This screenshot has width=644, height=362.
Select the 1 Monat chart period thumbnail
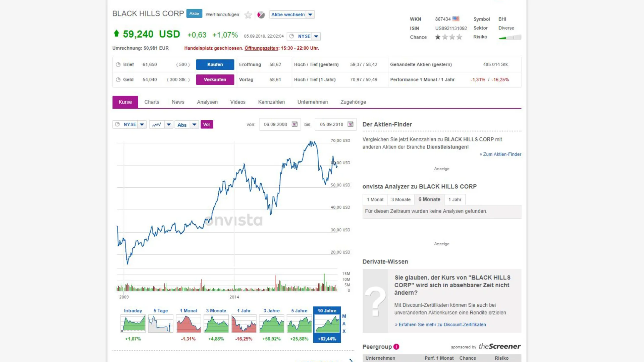click(189, 324)
